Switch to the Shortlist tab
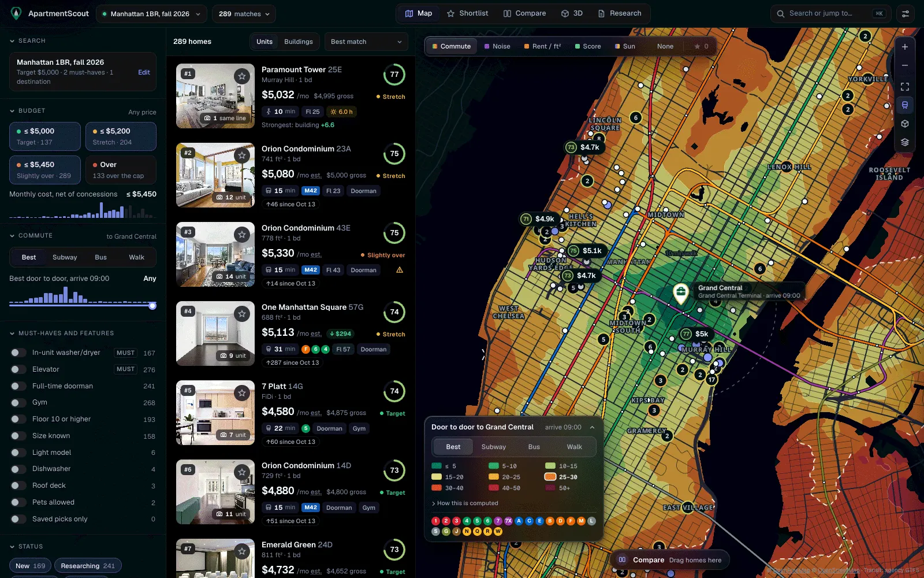924x578 pixels. tap(468, 13)
